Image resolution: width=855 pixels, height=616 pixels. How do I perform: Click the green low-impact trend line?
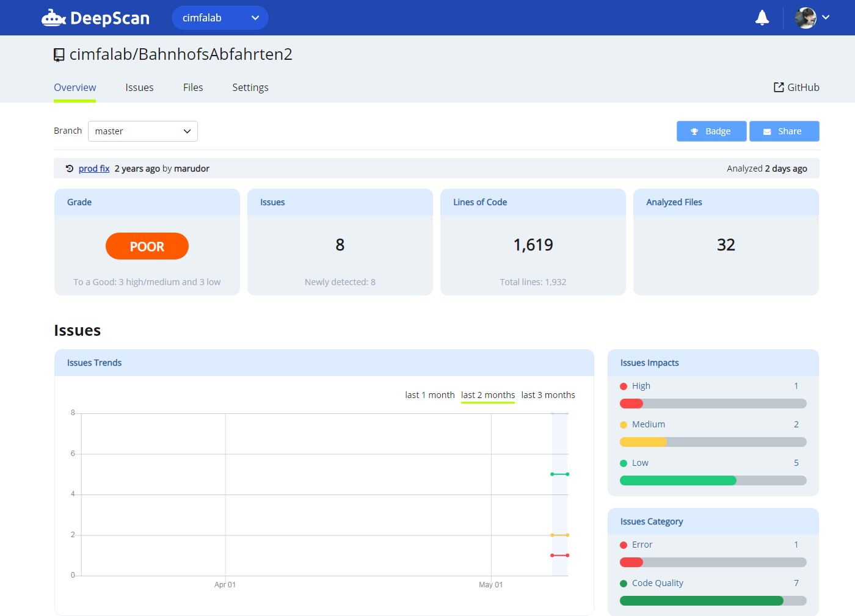[x=560, y=474]
